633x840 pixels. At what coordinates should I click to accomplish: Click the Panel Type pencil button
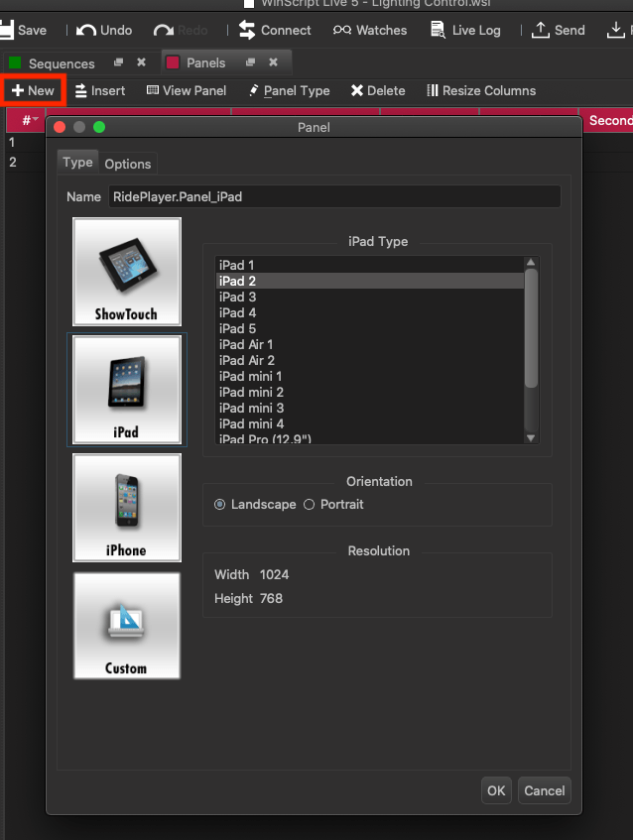coord(290,90)
